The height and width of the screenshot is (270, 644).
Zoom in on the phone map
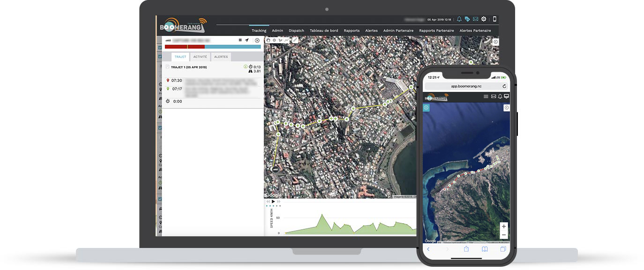click(x=504, y=226)
